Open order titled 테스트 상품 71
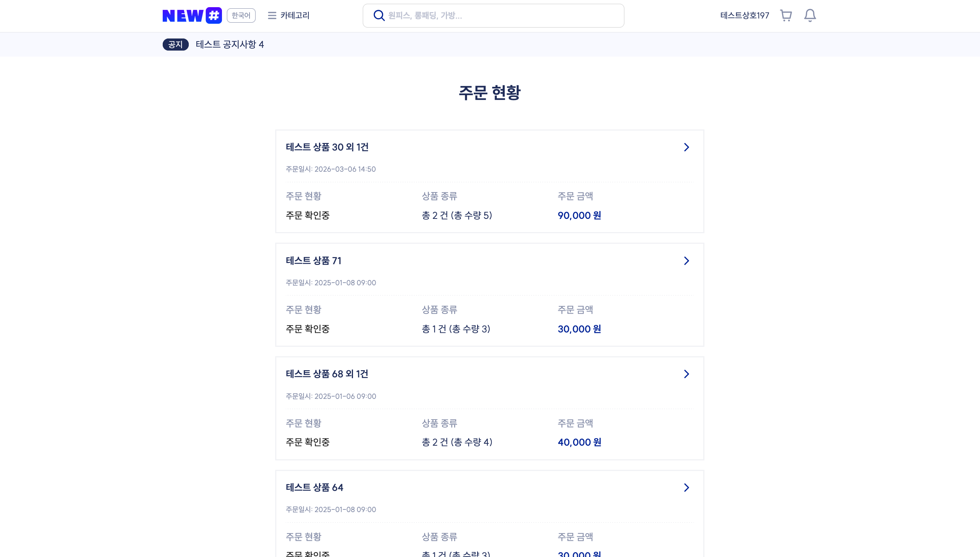Viewport: 980px width, 557px height. pyautogui.click(x=313, y=261)
